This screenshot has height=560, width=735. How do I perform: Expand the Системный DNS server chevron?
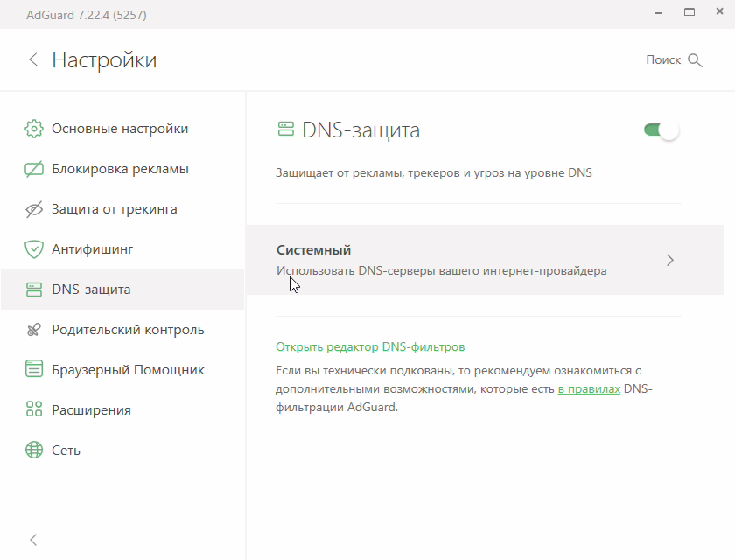click(x=670, y=260)
